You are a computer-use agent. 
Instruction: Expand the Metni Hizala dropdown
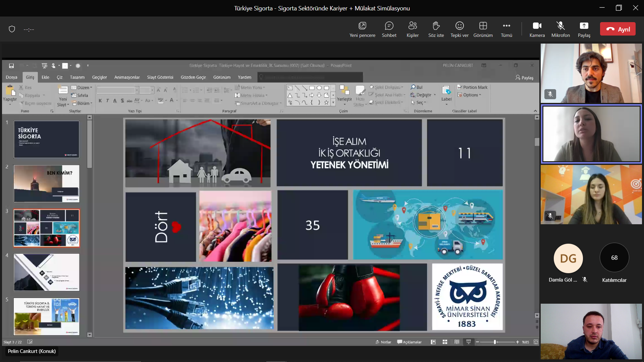(x=251, y=95)
